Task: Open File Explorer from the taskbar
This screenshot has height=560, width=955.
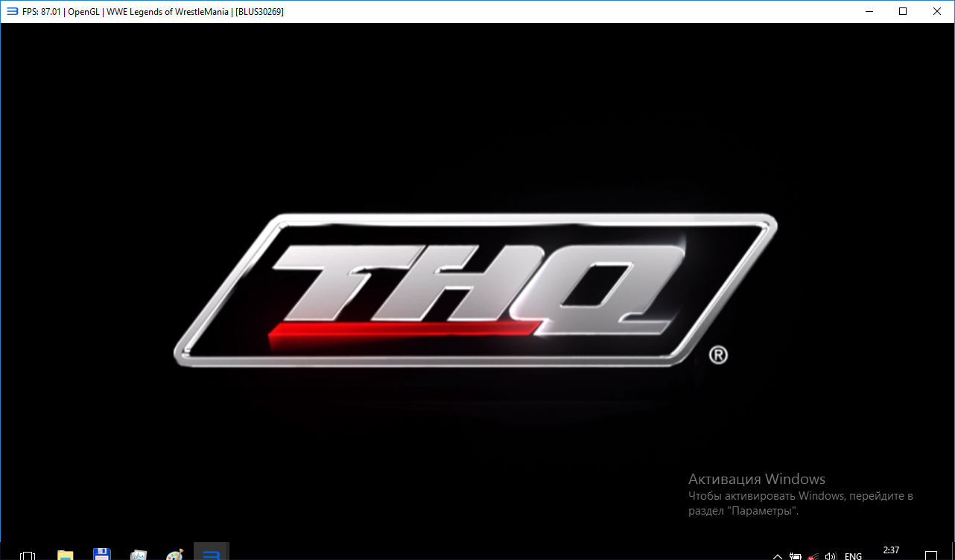Action: 66,555
